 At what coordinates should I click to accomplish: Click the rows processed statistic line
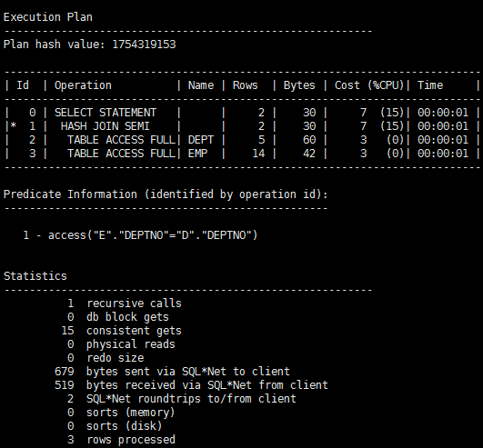point(121,440)
